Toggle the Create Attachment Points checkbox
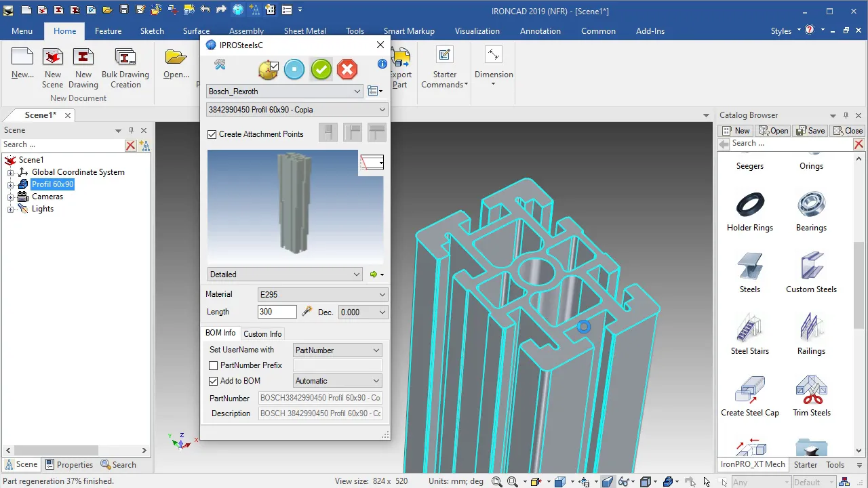The height and width of the screenshot is (488, 868). point(212,134)
